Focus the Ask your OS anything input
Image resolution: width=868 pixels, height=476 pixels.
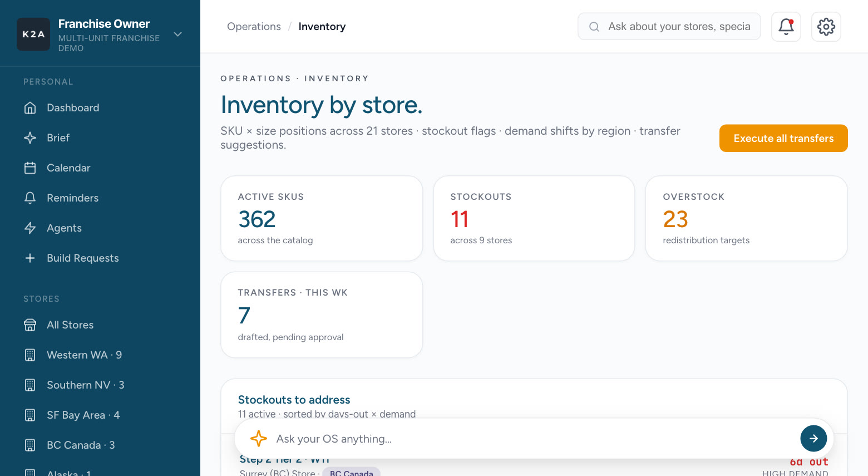coord(534,439)
